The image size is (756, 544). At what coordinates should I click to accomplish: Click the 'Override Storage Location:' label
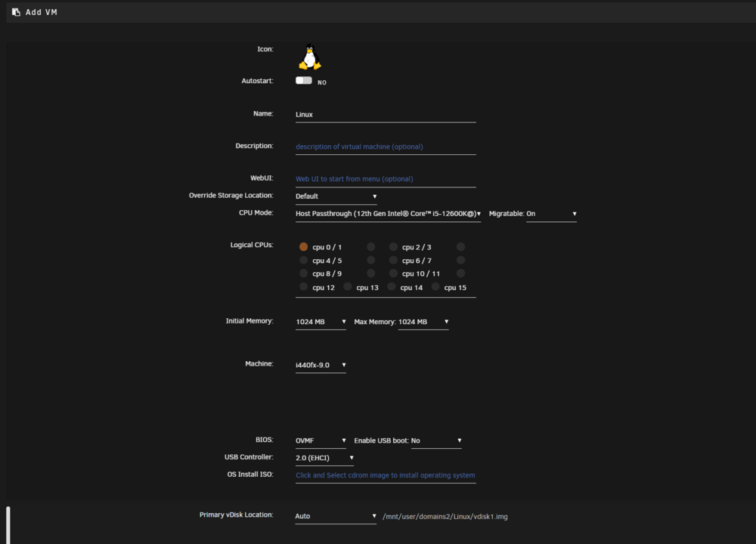point(231,195)
